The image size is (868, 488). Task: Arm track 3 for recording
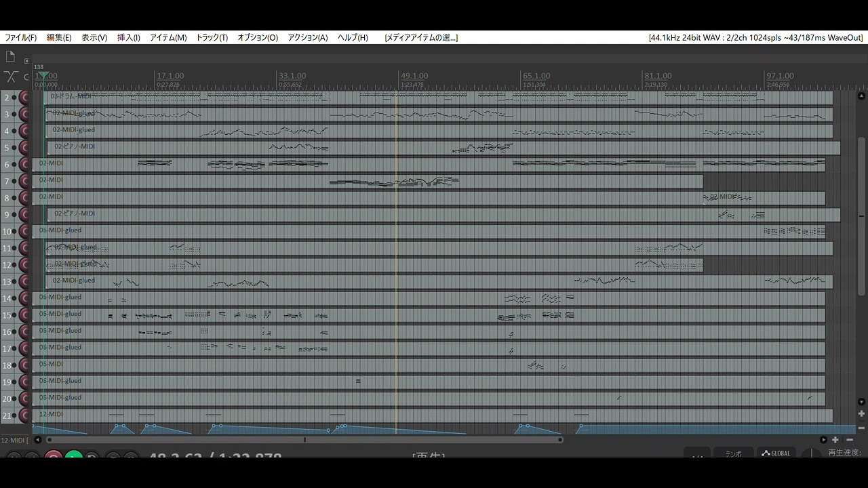tap(24, 115)
